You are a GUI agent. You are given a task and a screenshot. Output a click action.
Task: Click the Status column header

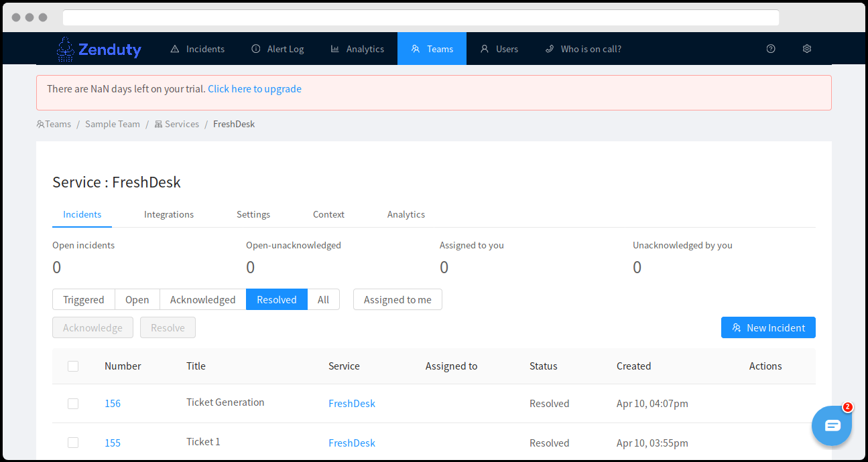tap(544, 366)
